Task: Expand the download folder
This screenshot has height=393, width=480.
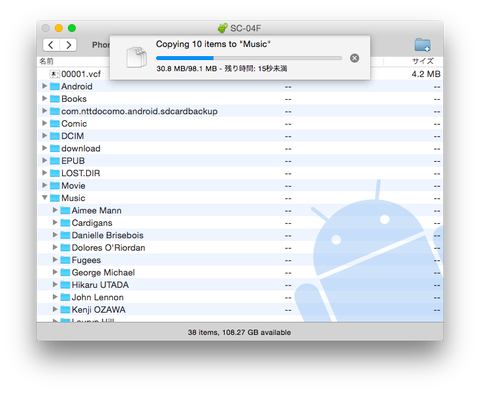Action: click(x=44, y=148)
